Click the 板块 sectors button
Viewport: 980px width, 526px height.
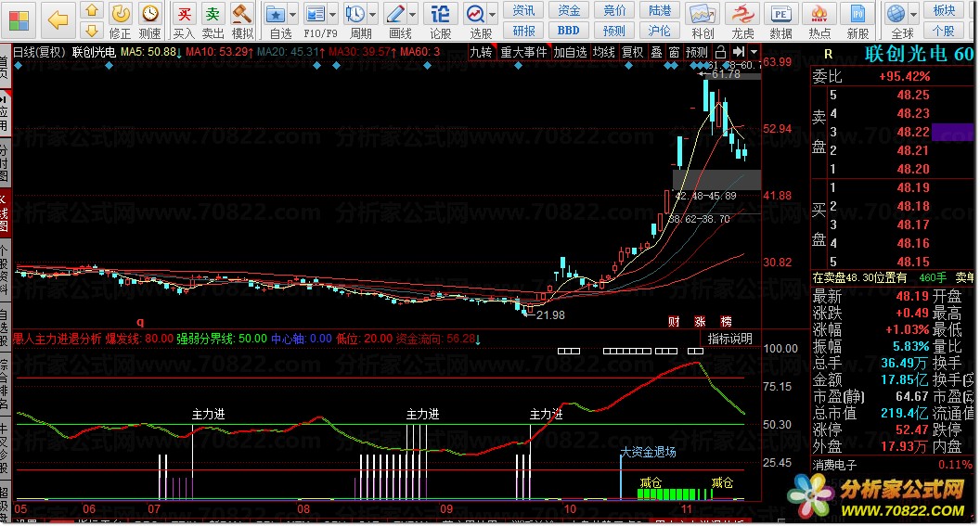pos(945,10)
